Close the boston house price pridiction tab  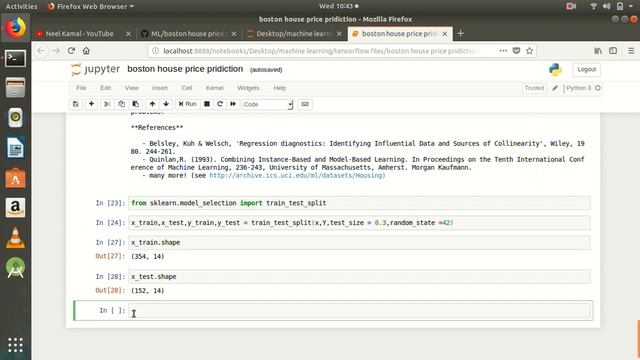pos(445,34)
